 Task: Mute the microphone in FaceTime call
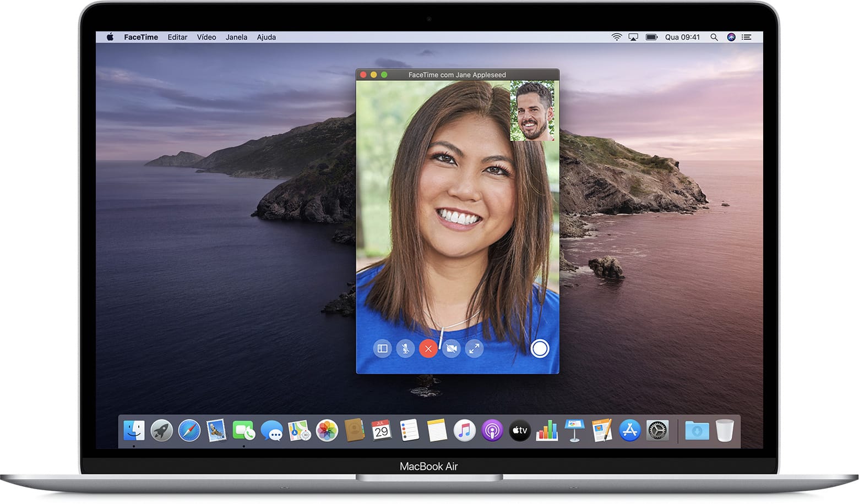click(405, 348)
